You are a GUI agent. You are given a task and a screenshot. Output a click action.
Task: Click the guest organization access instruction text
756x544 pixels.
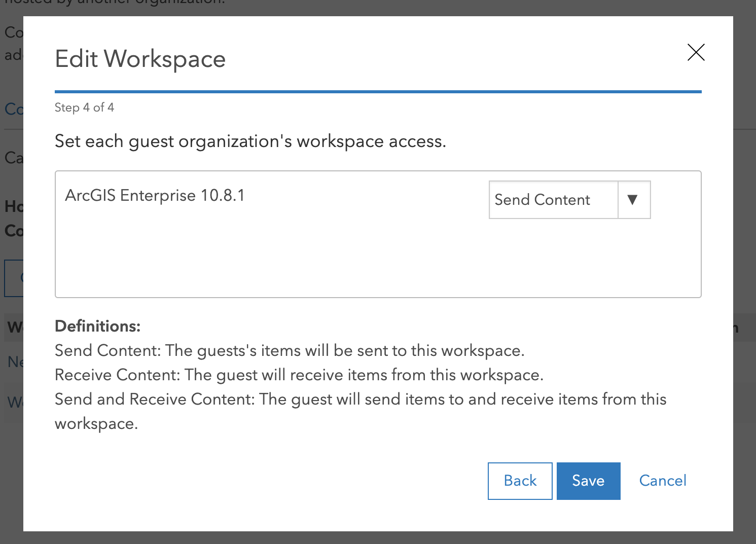point(250,141)
